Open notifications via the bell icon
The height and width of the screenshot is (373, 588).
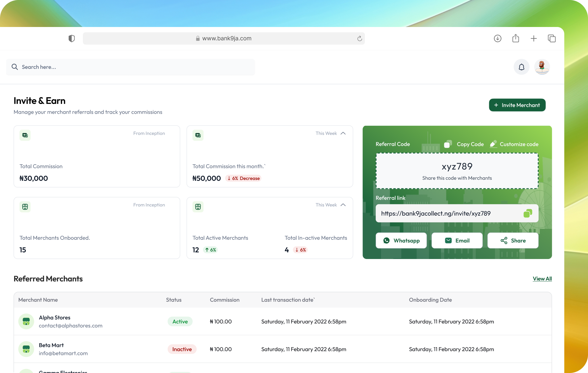pos(521,67)
